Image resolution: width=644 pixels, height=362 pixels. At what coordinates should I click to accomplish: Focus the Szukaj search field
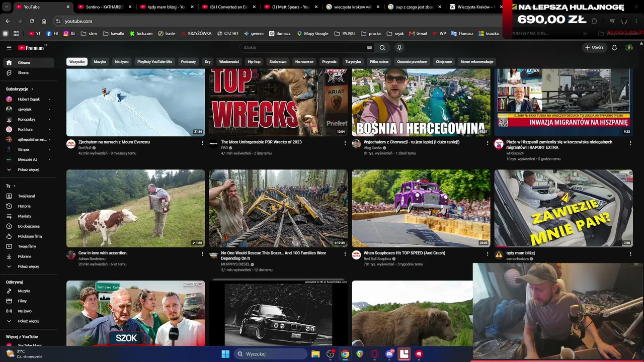pyautogui.click(x=304, y=48)
